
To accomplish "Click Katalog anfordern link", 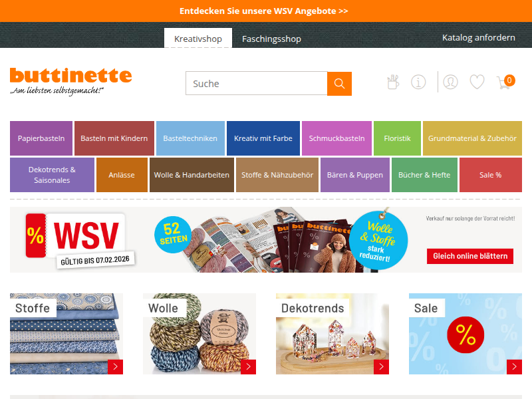I will coord(478,38).
